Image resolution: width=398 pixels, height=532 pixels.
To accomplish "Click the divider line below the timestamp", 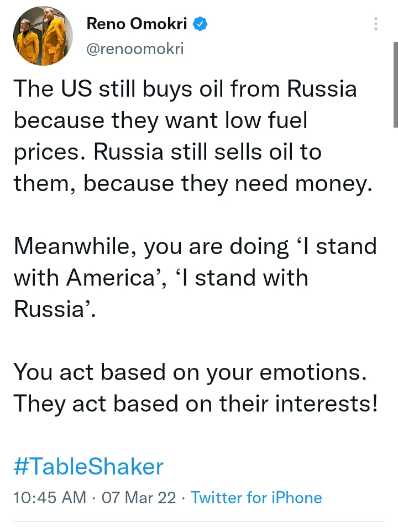I will point(199,520).
